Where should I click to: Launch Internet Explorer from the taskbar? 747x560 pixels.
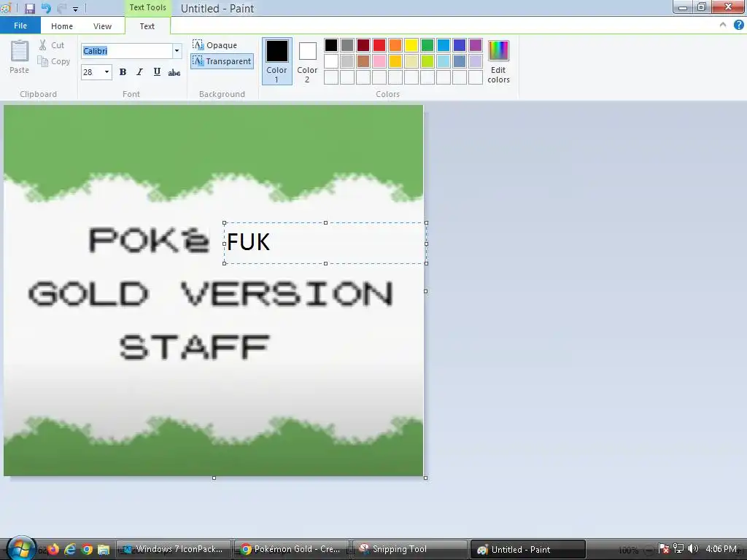coord(70,549)
